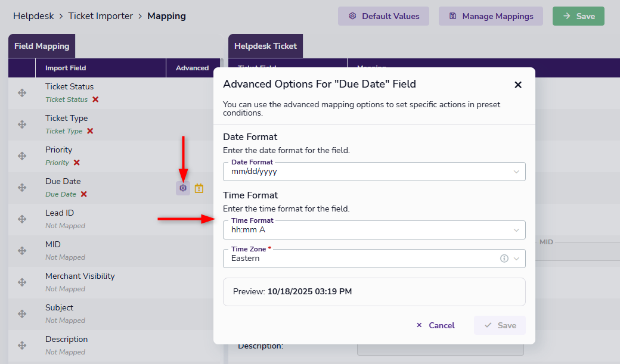Select the Helpdesk Ticket tab
Viewport: 620px width, 364px height.
(265, 46)
